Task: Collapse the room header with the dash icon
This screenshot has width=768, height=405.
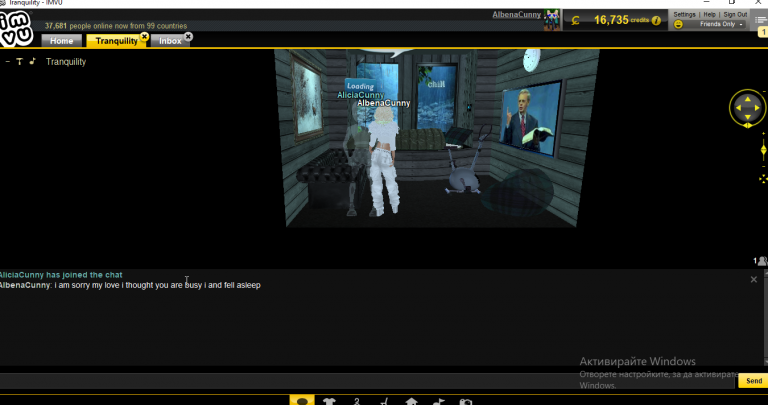Action: 7,62
